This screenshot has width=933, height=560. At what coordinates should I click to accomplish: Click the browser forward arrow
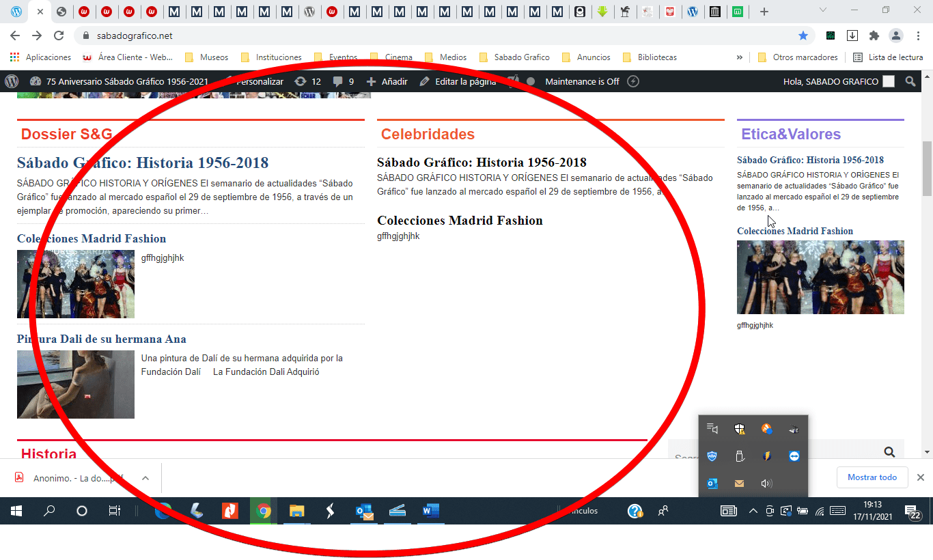(37, 36)
